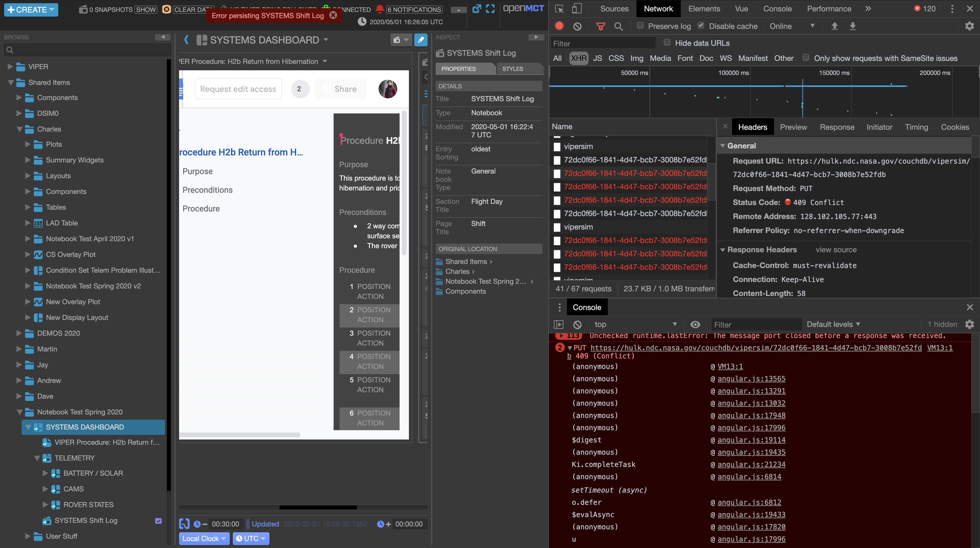Viewport: 980px width, 548px height.
Task: Expand the Martin folder in the tree
Action: [x=19, y=349]
